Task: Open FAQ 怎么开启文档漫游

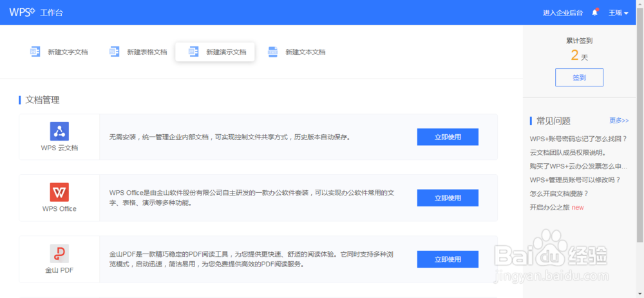Action: click(x=560, y=194)
